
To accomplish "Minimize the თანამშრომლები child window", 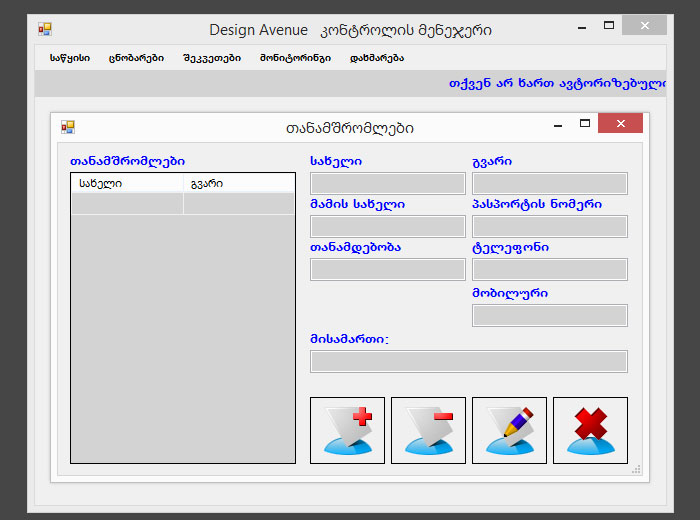I will (558, 125).
